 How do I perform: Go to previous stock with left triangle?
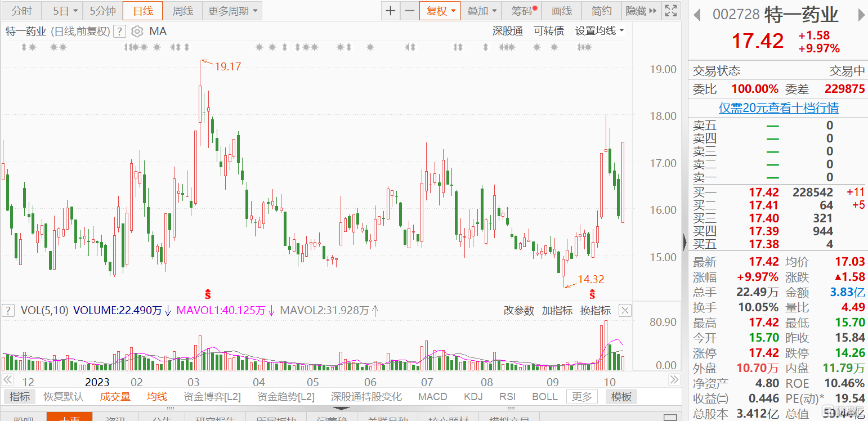point(697,14)
